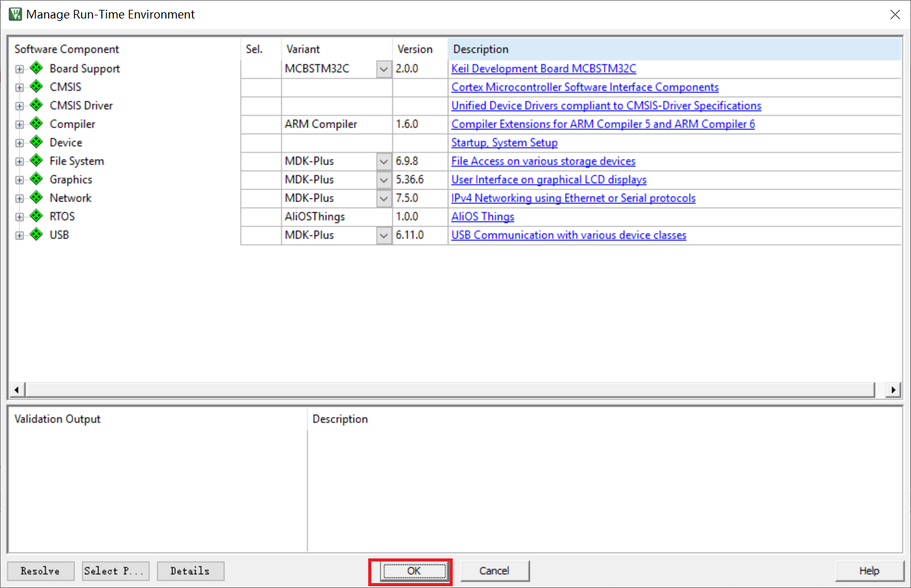Viewport: 911px width, 588px height.
Task: Open Graphics variant dropdown arrow
Action: (x=384, y=180)
